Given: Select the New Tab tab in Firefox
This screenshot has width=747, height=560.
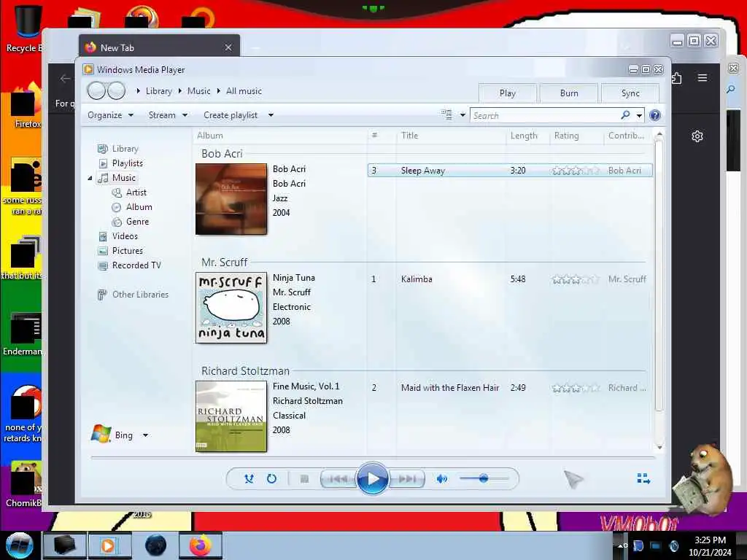Looking at the screenshot, I should (159, 47).
